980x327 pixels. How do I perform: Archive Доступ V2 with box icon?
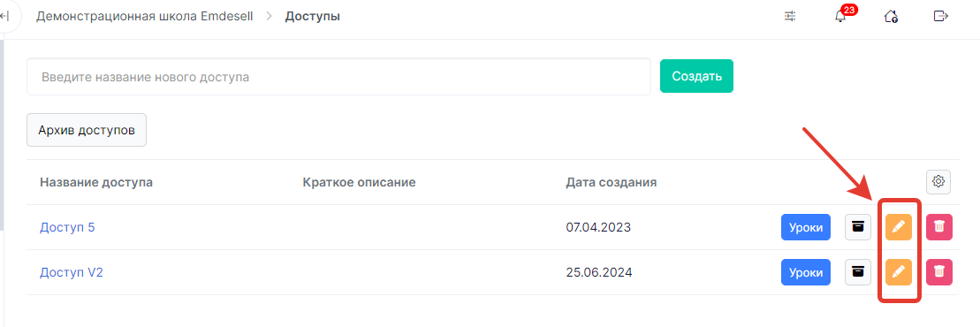(858, 272)
